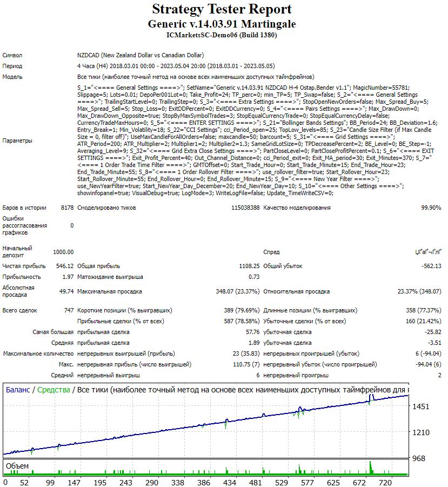The height and width of the screenshot is (487, 448).
Task: Select the total trades value 747
Action: [69, 310]
